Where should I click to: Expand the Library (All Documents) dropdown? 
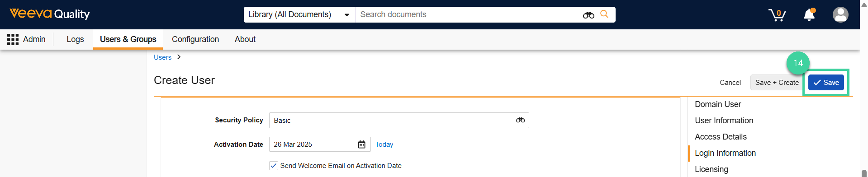coord(299,14)
